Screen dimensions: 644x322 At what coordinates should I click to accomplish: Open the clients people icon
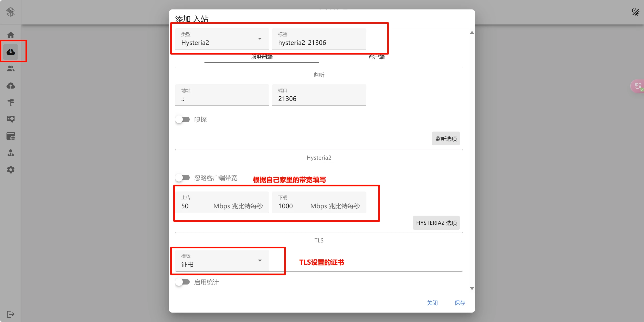point(10,69)
